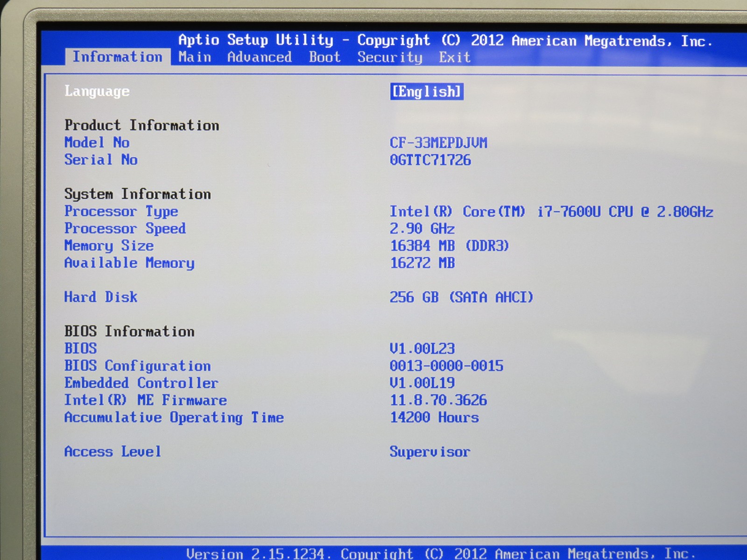Open the Security tab
Image resolution: width=747 pixels, height=560 pixels.
coord(390,57)
